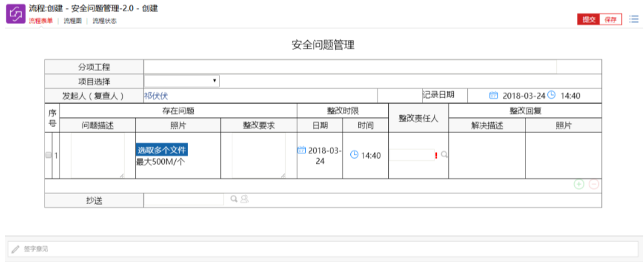Click the 整改要求 text area in row 1
The image size is (644, 262).
(259, 155)
